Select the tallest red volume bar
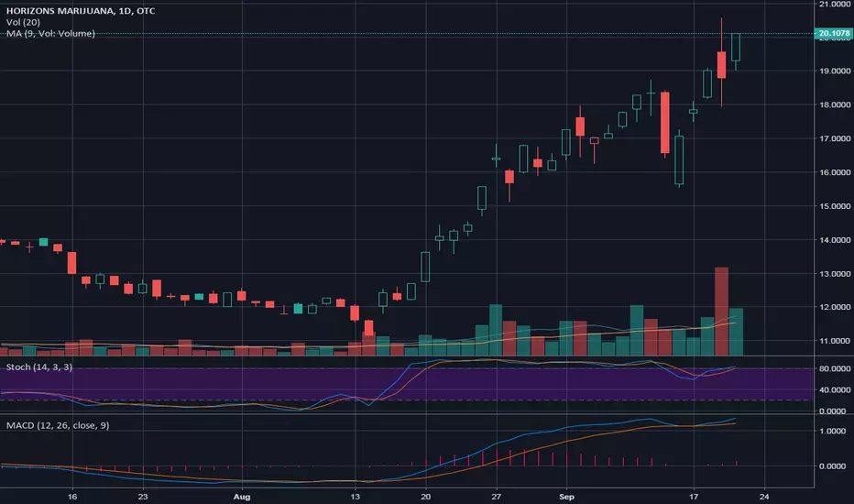 pyautogui.click(x=722, y=312)
